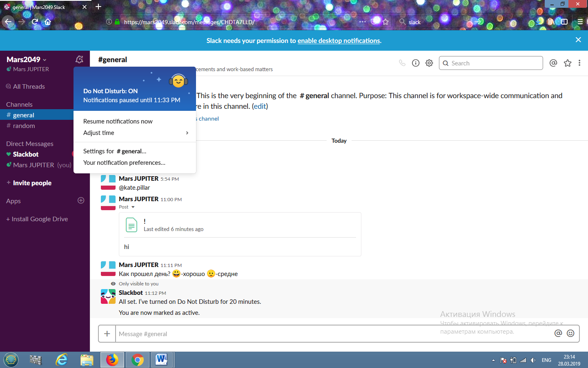Click the edit purpose link
This screenshot has height=368, width=588.
[260, 106]
